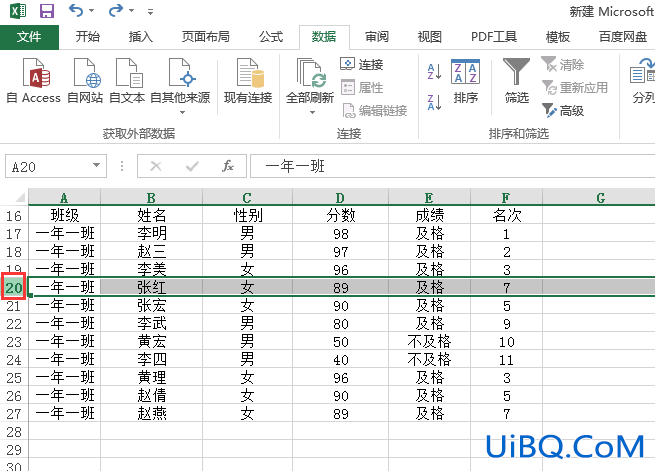Sort ascending A to Z
This screenshot has width=655, height=471.
point(434,71)
